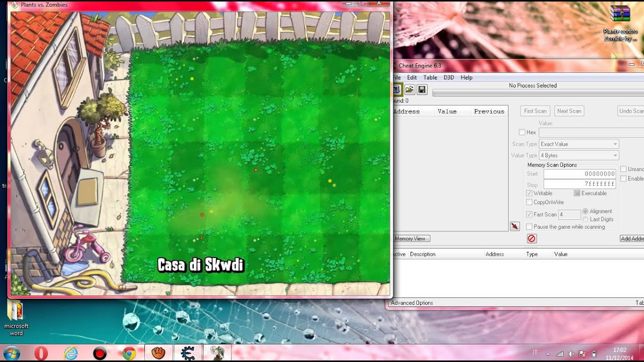The height and width of the screenshot is (362, 644).
Task: Click the Address column header in address table
Action: pyautogui.click(x=495, y=254)
